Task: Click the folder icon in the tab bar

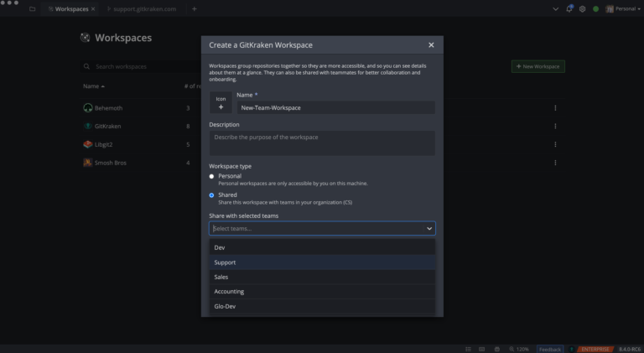Action: tap(32, 8)
